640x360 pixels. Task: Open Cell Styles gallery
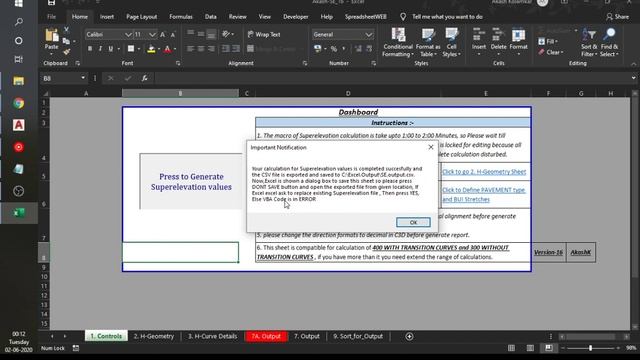coord(451,42)
